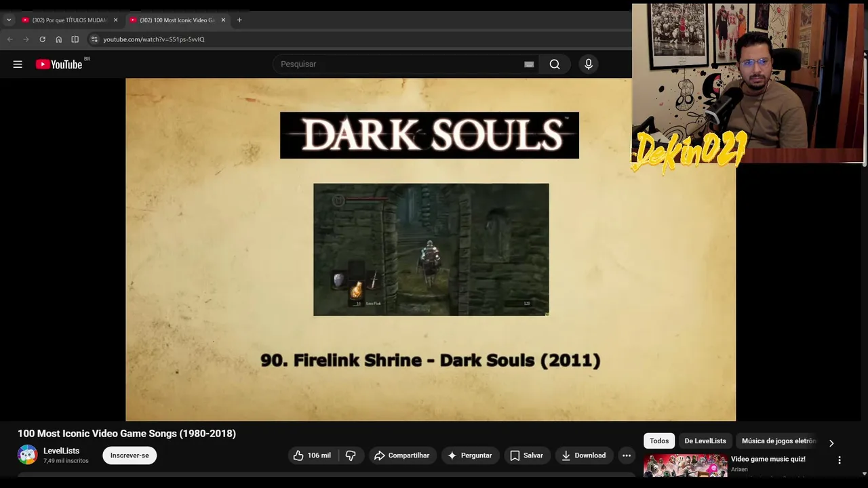Show more filter chips with right chevron
This screenshot has width=868, height=488.
(831, 443)
